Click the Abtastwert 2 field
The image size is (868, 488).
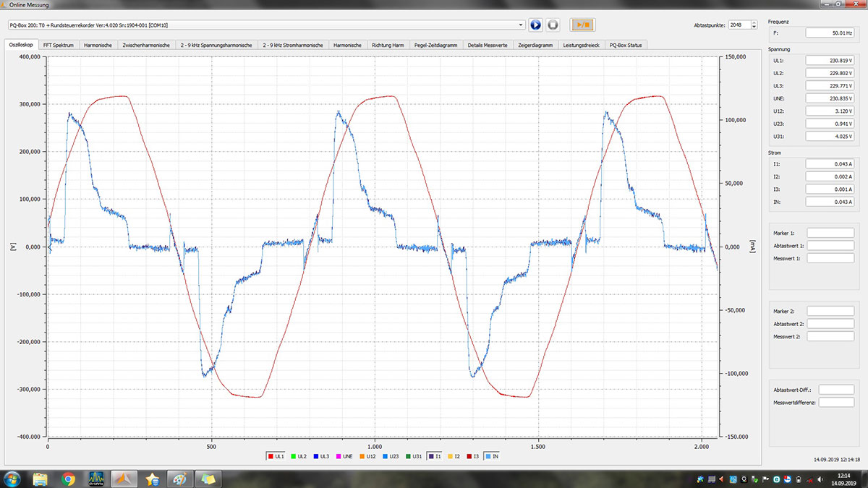(x=830, y=324)
